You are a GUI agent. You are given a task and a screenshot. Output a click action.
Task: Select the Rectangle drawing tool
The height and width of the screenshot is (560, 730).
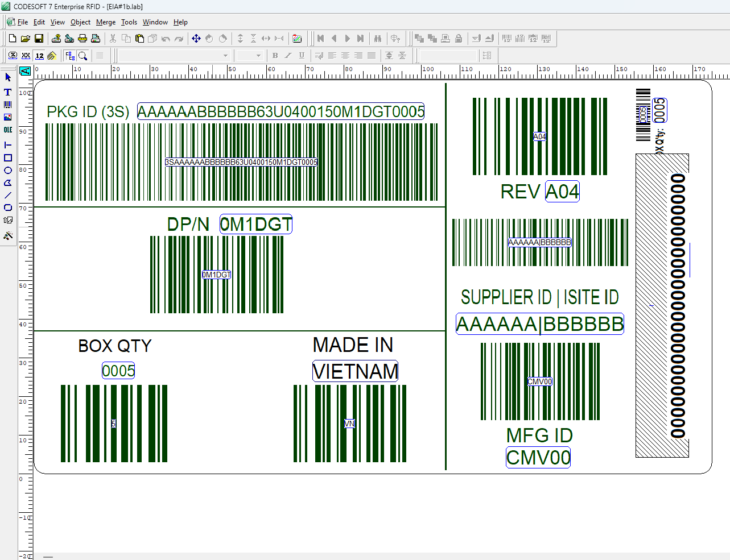point(8,158)
